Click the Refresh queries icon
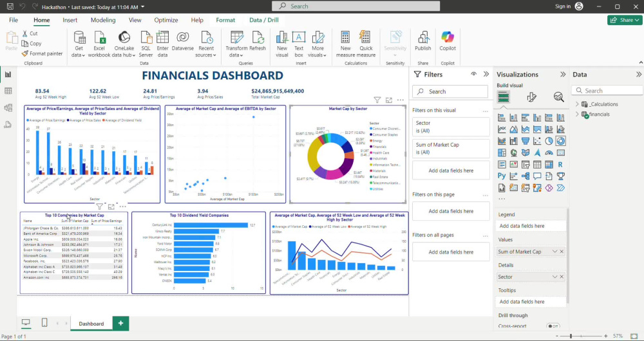The image size is (644, 341). pos(258,41)
